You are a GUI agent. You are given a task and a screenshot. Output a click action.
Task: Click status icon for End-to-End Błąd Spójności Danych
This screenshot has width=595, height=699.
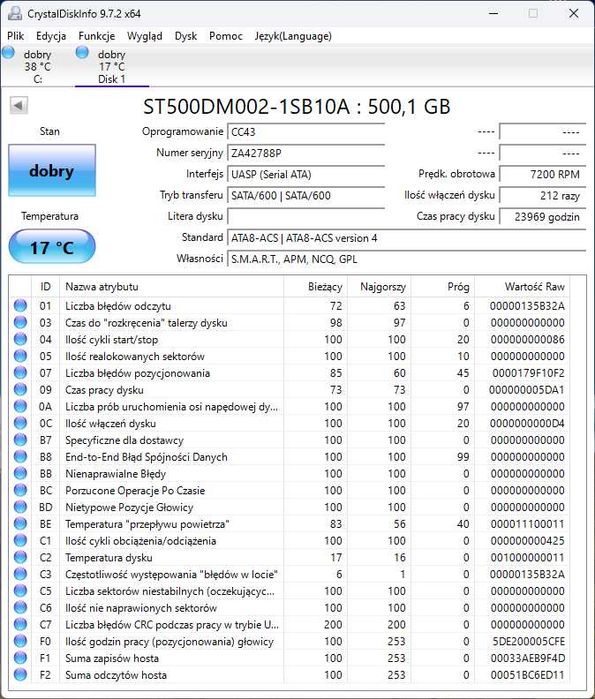(x=20, y=457)
